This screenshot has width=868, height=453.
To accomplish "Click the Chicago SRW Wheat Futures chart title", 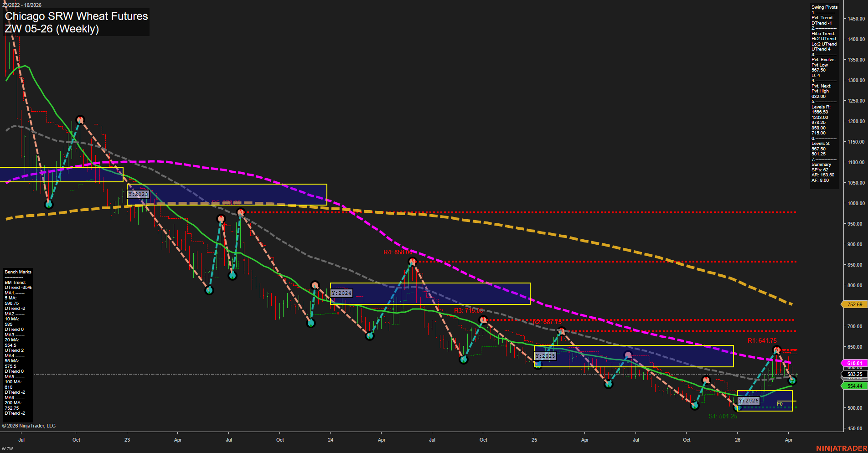I will (x=76, y=16).
